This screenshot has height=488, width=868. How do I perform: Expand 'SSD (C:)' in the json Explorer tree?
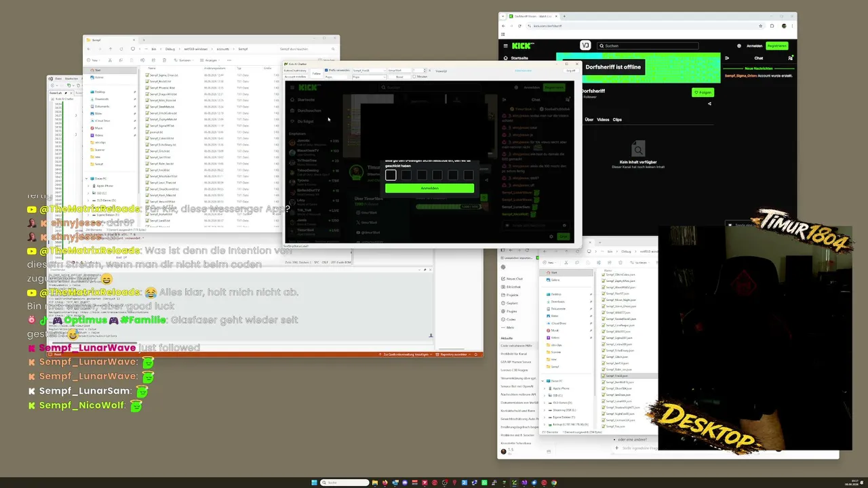pyautogui.click(x=545, y=395)
